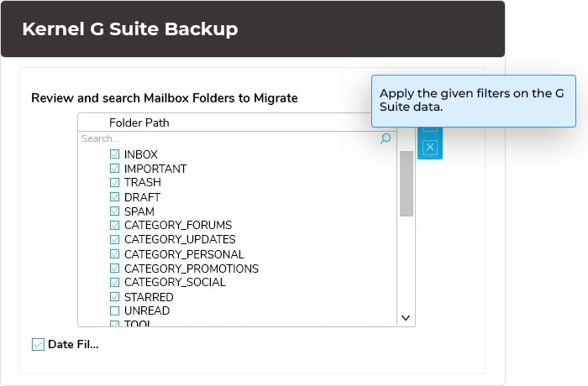Click the Folder Path column header
Screen dimensions: 588x386
point(139,123)
